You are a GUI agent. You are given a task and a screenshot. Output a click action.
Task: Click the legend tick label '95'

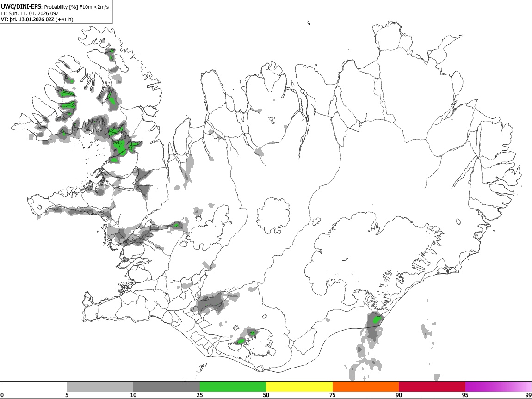[x=465, y=395]
